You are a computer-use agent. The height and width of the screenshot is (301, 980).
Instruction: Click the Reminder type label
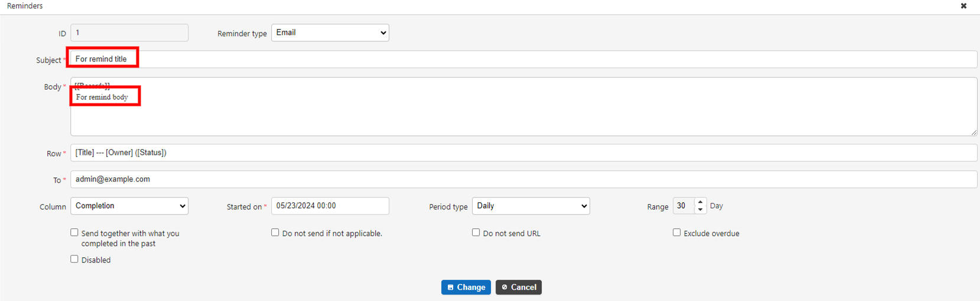242,34
